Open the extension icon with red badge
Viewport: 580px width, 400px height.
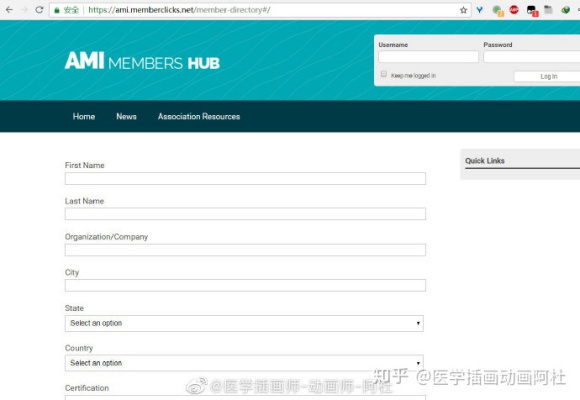(x=532, y=11)
